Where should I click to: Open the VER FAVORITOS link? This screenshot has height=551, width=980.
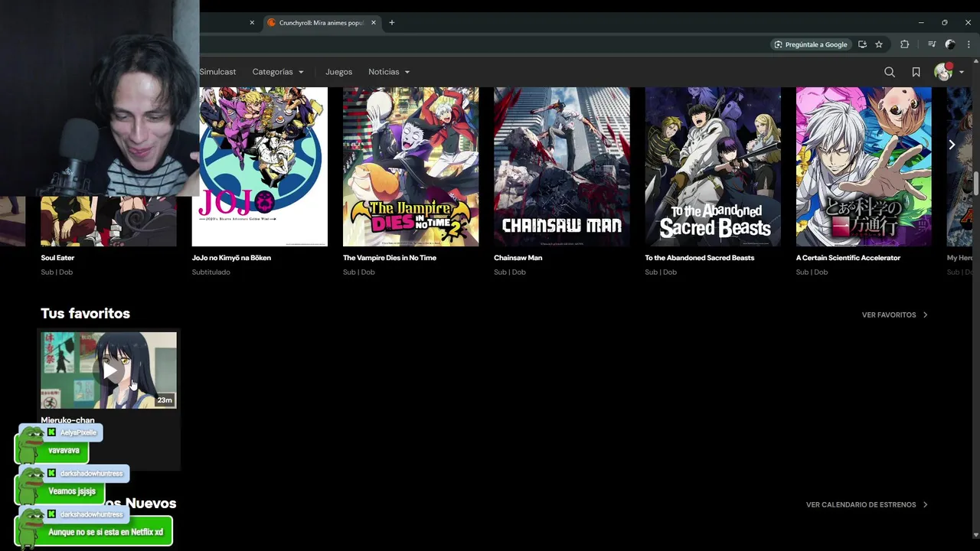click(894, 315)
